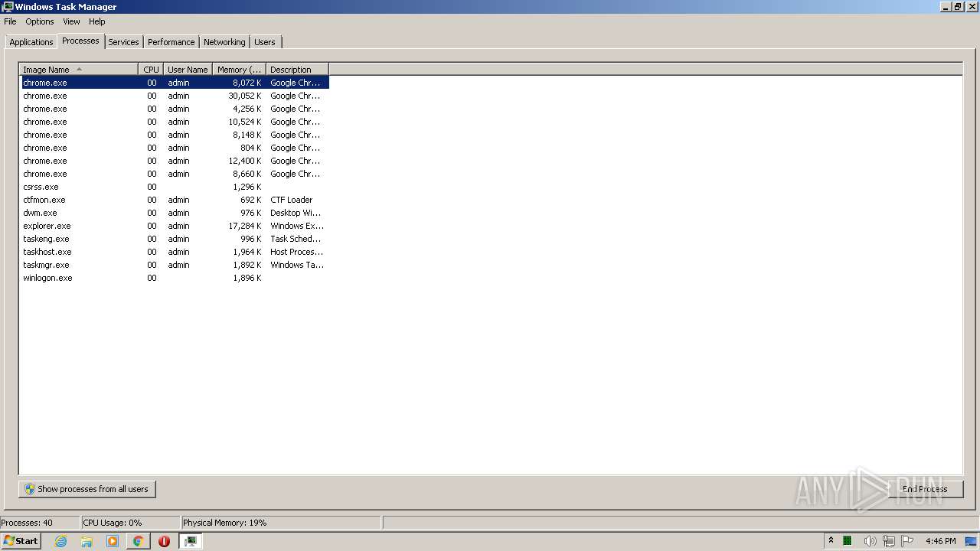Select the winlogon.exe process
Screen dimensions: 980x551
click(x=175, y=278)
